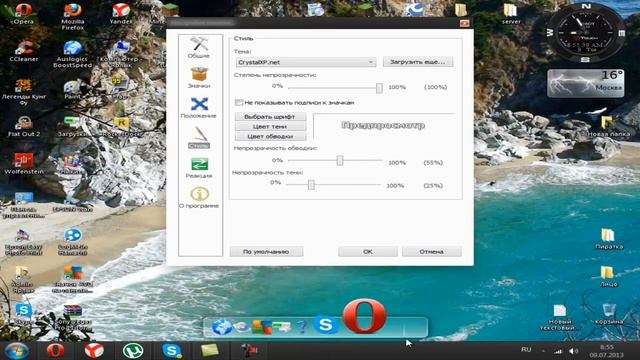Click the Выбрать шрифт button

click(x=270, y=116)
